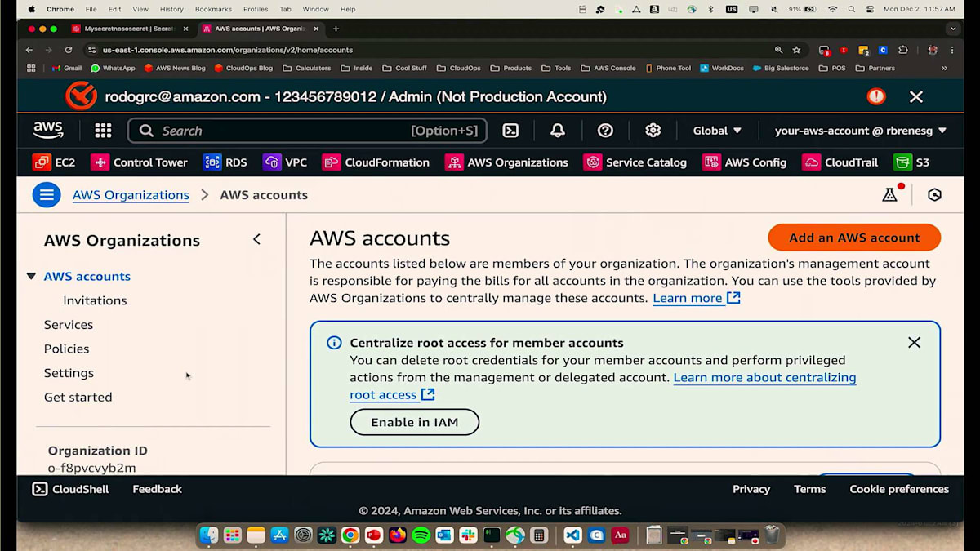Open Control Tower shortcut
Image resolution: width=980 pixels, height=551 pixels.
click(140, 162)
